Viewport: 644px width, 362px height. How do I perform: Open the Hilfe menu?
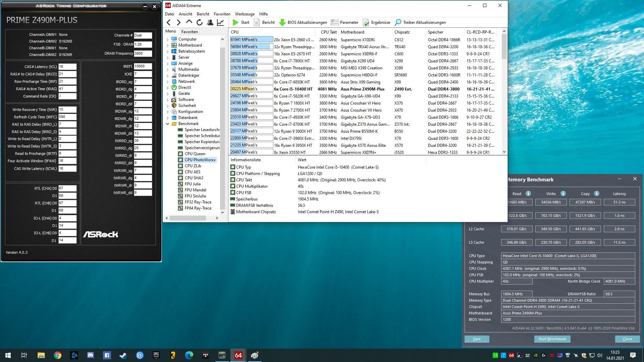click(264, 14)
